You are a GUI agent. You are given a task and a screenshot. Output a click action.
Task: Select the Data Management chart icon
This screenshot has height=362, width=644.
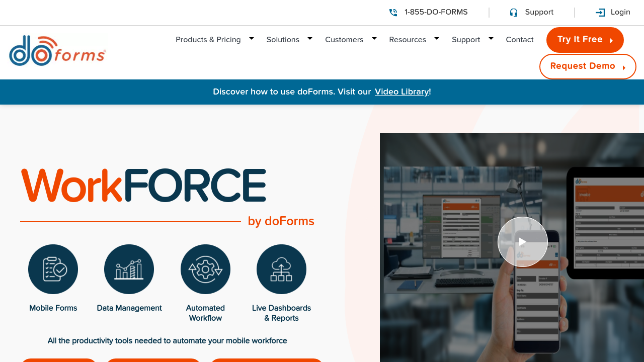click(x=129, y=269)
